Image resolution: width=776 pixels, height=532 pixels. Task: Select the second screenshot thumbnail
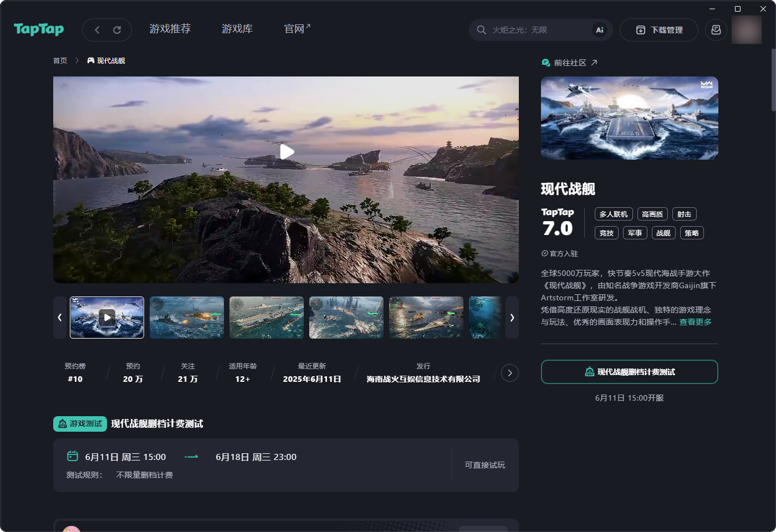tap(187, 318)
